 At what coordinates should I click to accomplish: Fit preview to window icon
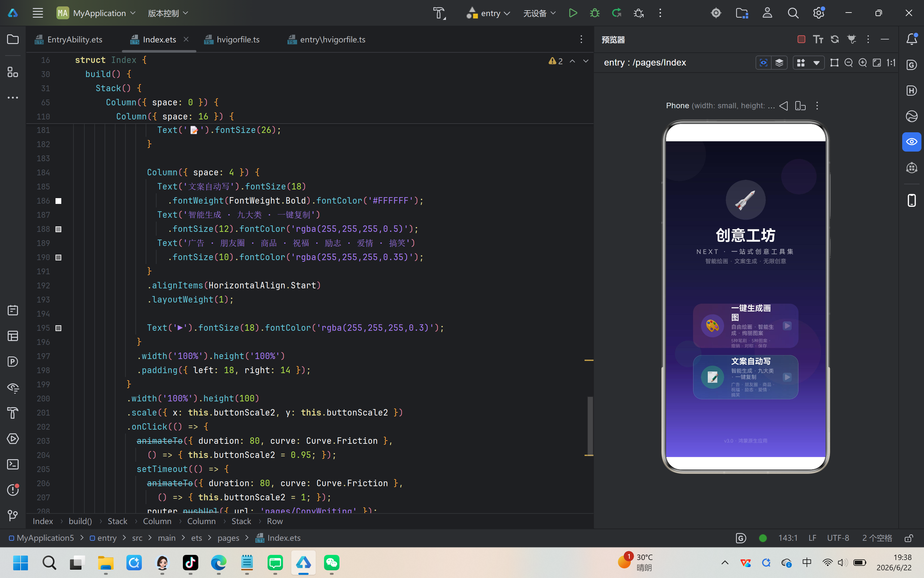(x=877, y=63)
